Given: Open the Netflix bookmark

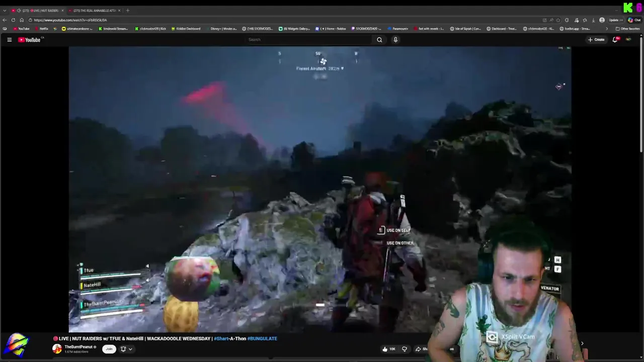Looking at the screenshot, I should (41, 29).
